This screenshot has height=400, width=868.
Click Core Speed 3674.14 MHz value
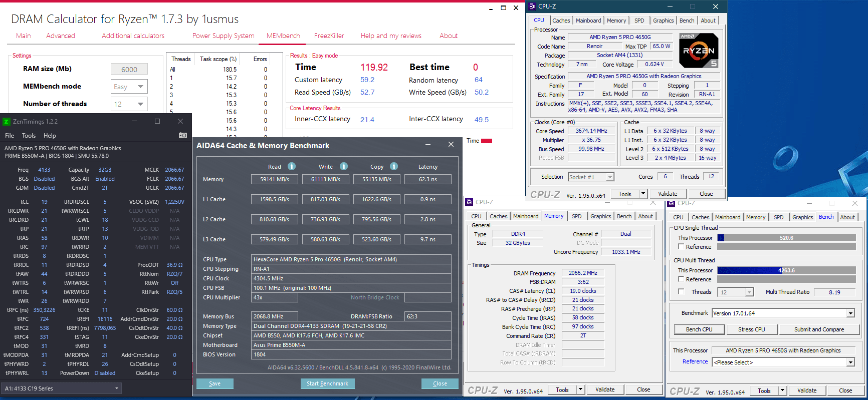[x=591, y=131]
